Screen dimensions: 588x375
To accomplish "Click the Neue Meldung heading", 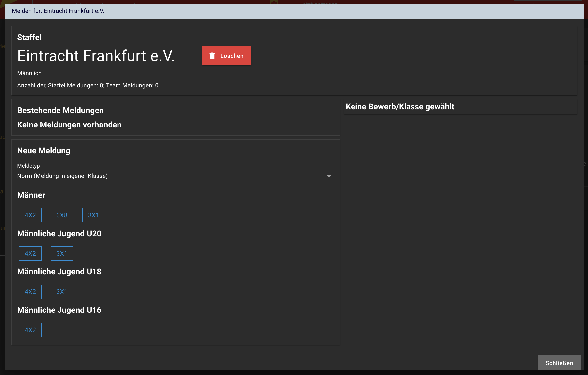I will (x=44, y=151).
